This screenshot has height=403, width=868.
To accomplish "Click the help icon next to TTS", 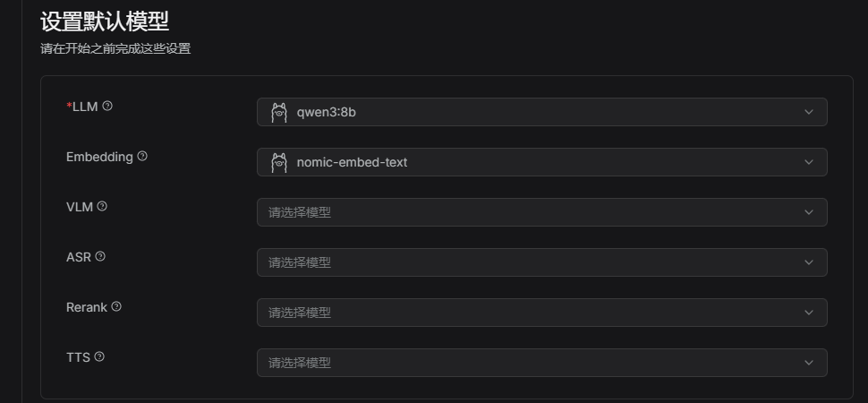I will [x=99, y=356].
